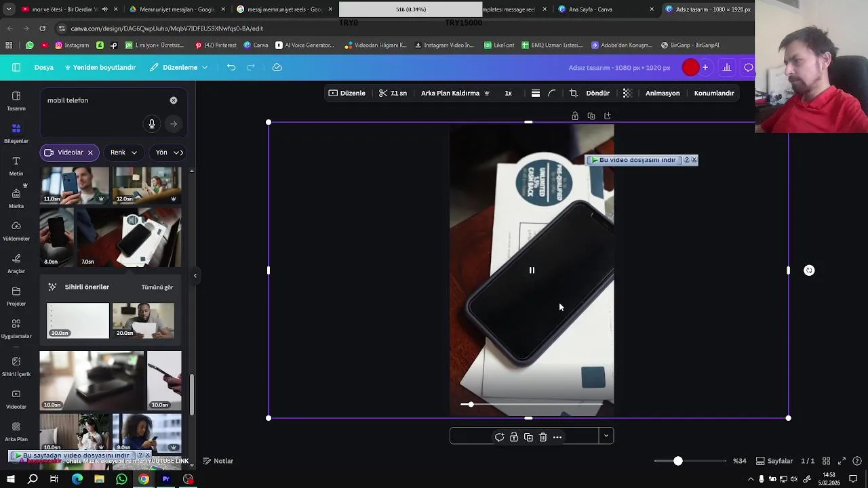Open the line weight border style icon
The width and height of the screenshot is (868, 488).
[x=535, y=93]
